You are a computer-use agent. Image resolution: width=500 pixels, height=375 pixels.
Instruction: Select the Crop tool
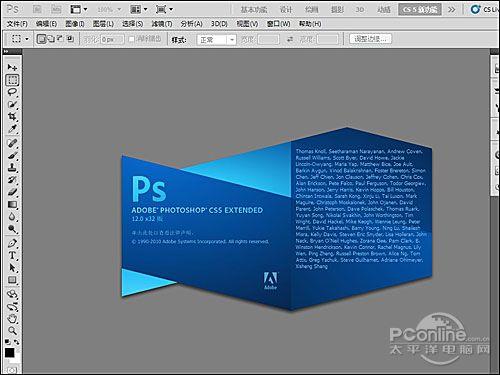pyautogui.click(x=12, y=117)
